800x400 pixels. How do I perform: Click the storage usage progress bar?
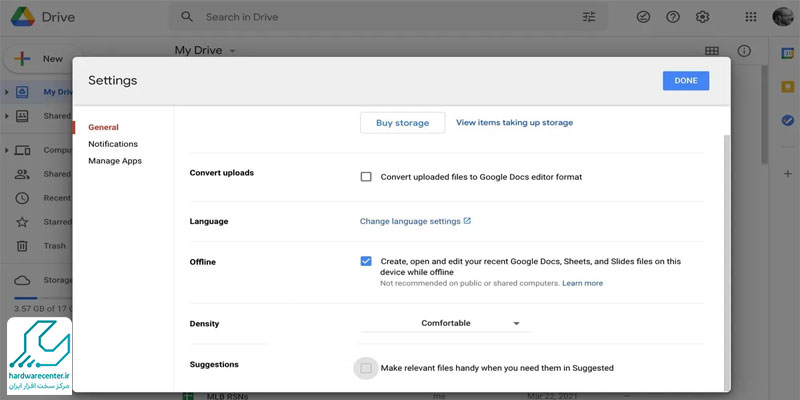point(43,298)
